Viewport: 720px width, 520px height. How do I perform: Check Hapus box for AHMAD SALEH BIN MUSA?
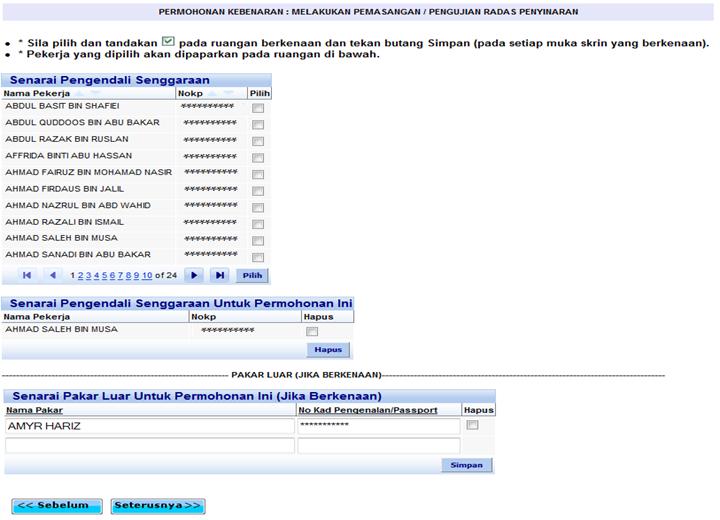[x=312, y=331]
